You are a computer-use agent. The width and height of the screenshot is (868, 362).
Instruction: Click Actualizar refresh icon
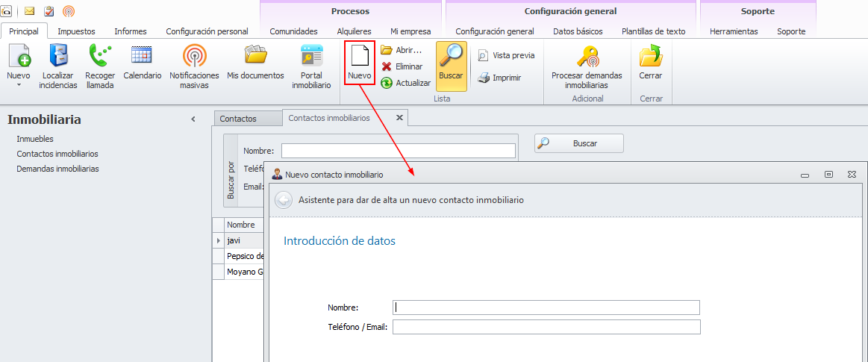click(x=406, y=83)
